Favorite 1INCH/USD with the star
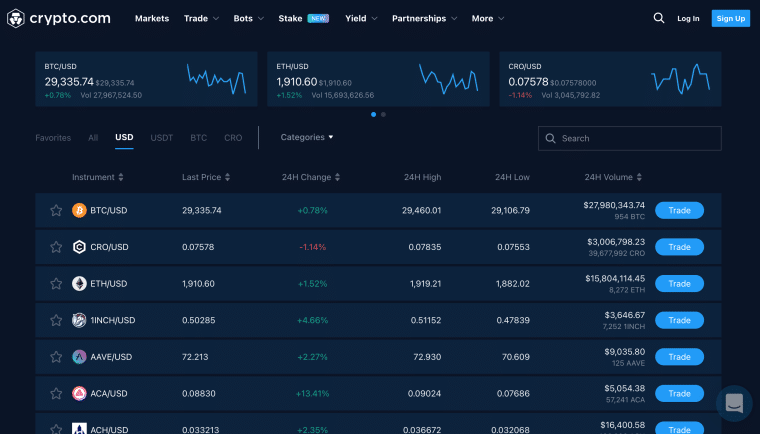Viewport: 760px width, 434px height. pyautogui.click(x=56, y=320)
